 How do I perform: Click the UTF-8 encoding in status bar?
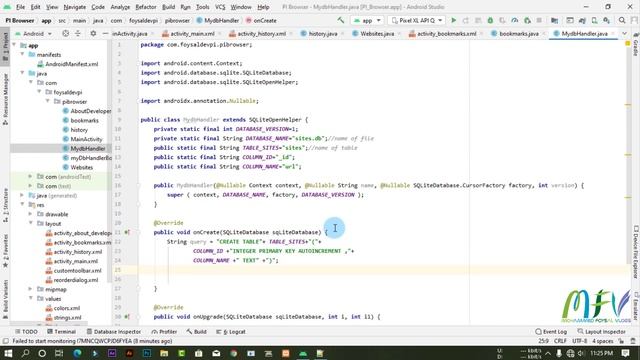[580, 341]
